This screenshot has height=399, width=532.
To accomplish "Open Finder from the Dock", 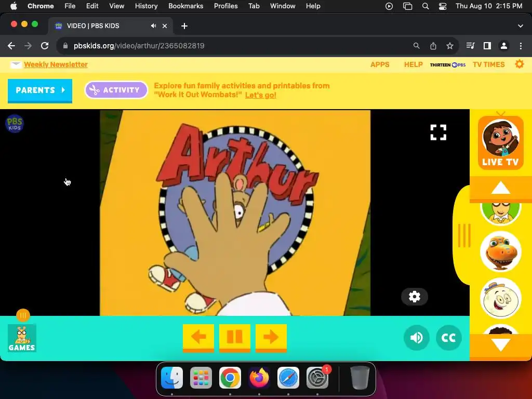I will coord(171,378).
